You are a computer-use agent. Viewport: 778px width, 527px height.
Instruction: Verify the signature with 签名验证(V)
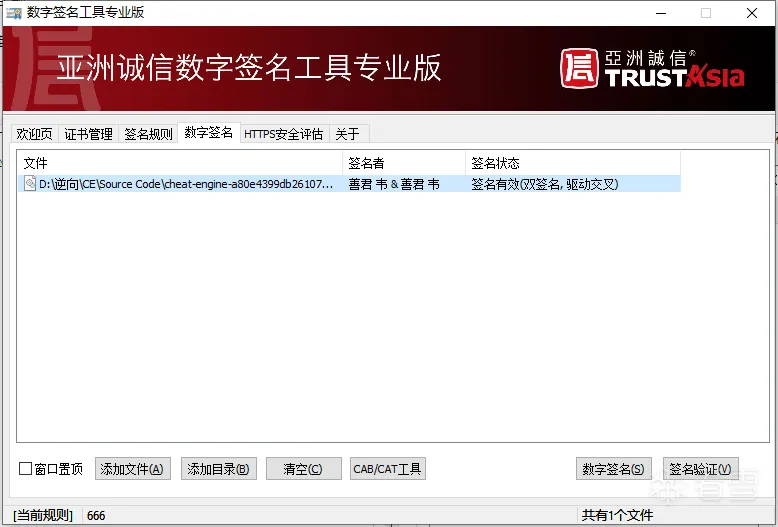click(701, 468)
